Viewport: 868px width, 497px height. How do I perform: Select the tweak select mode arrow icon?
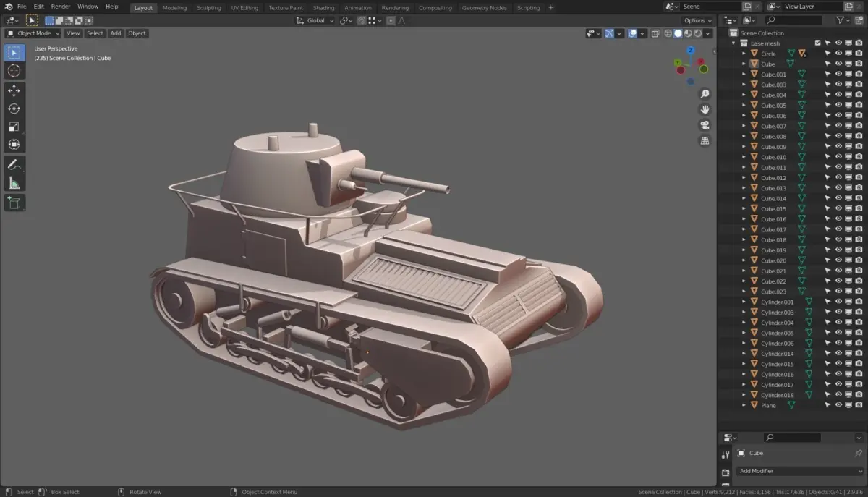(32, 20)
